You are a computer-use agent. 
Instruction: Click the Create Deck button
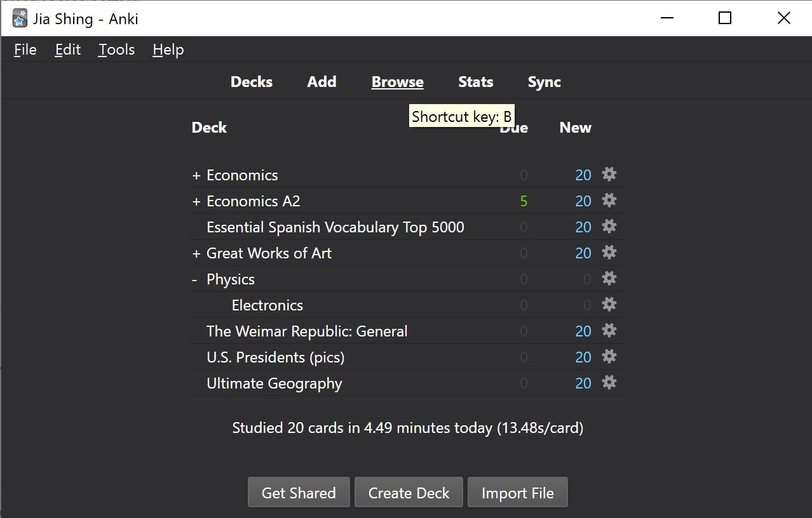coord(409,493)
